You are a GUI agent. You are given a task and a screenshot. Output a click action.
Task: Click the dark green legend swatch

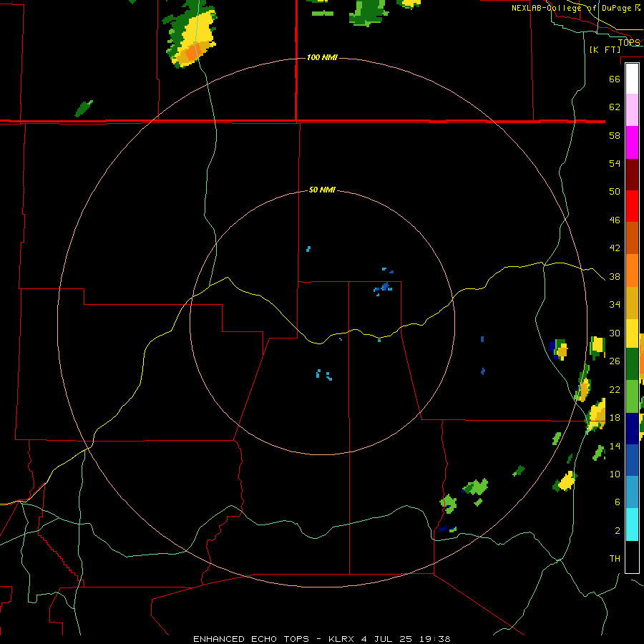click(632, 364)
